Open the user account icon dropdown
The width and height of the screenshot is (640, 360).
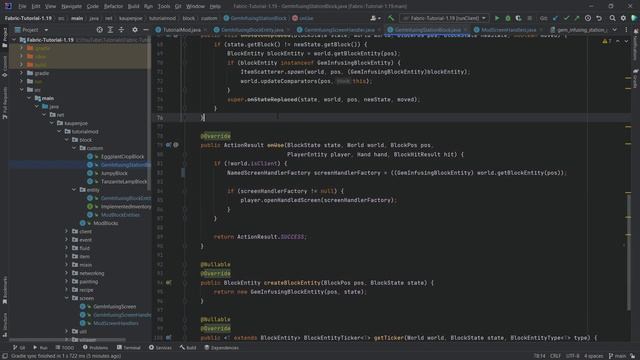point(375,18)
